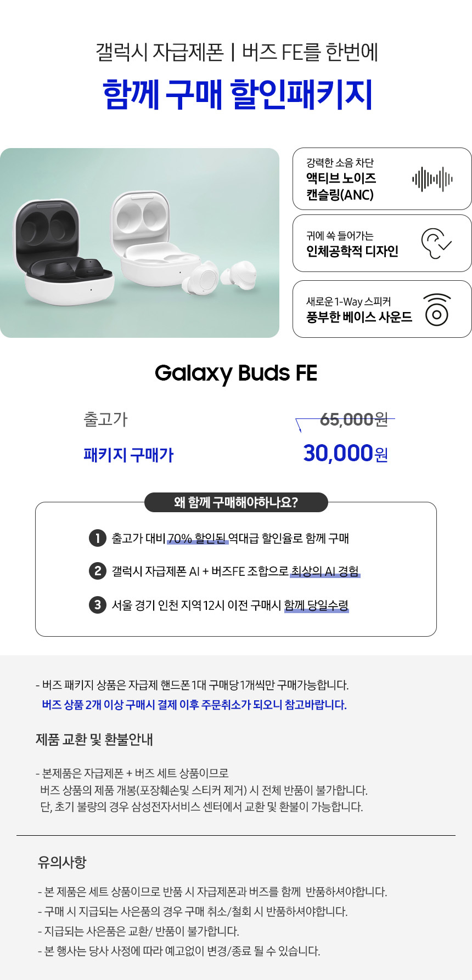
Task: Select the active noise cancelling feature card
Action: coord(382,179)
